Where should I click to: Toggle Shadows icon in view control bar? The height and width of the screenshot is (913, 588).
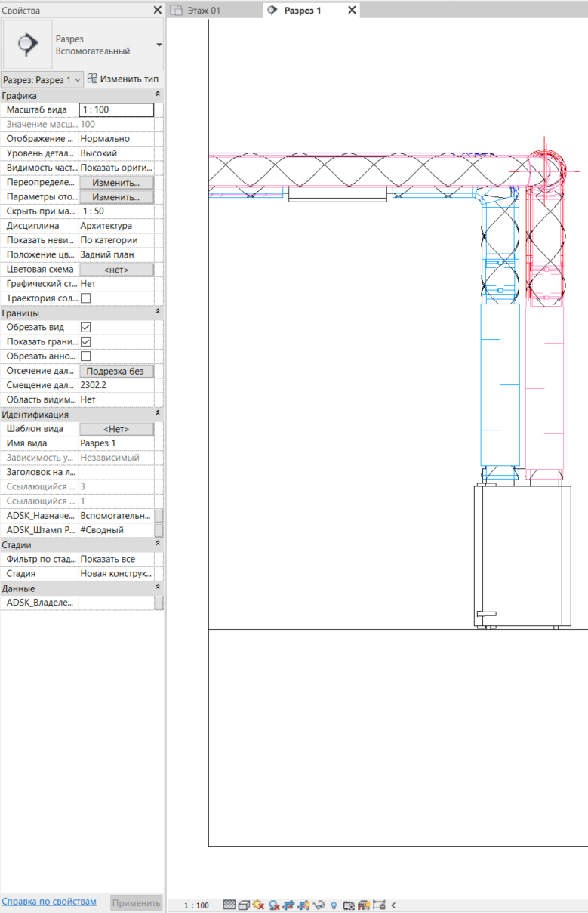click(275, 905)
